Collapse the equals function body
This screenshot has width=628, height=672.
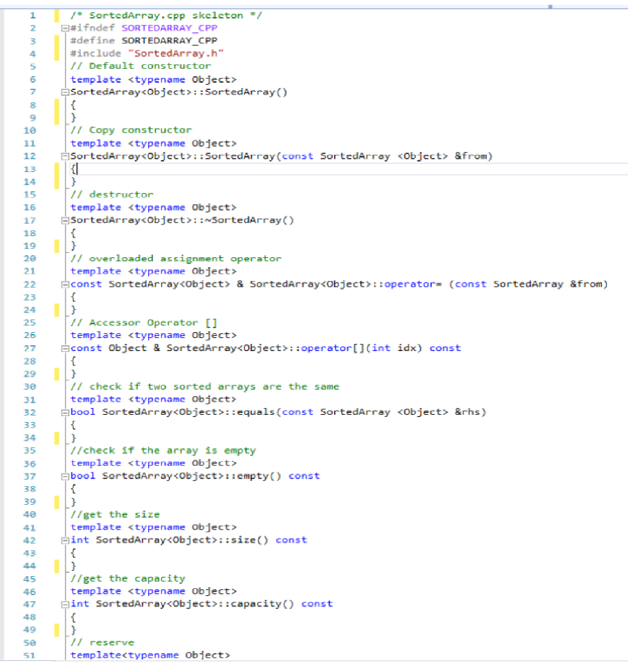(64, 411)
